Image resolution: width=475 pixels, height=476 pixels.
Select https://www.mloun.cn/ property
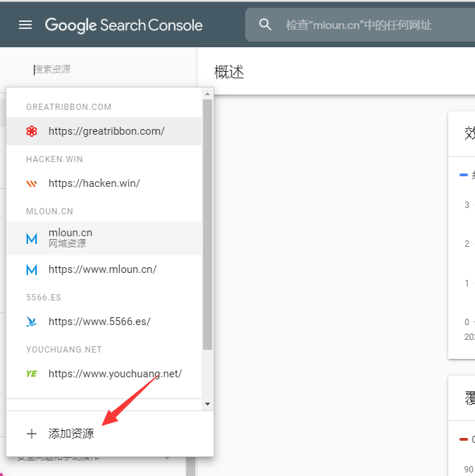point(104,269)
